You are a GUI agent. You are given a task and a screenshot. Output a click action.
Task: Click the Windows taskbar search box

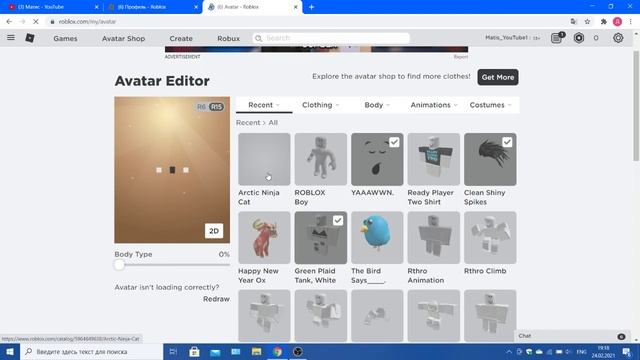coord(91,351)
